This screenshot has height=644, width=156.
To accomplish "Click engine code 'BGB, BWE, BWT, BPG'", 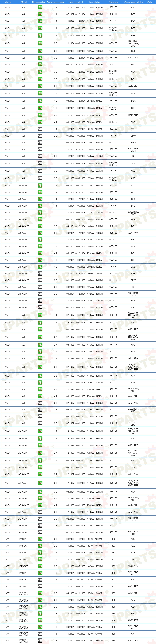I will (x=133, y=44).
